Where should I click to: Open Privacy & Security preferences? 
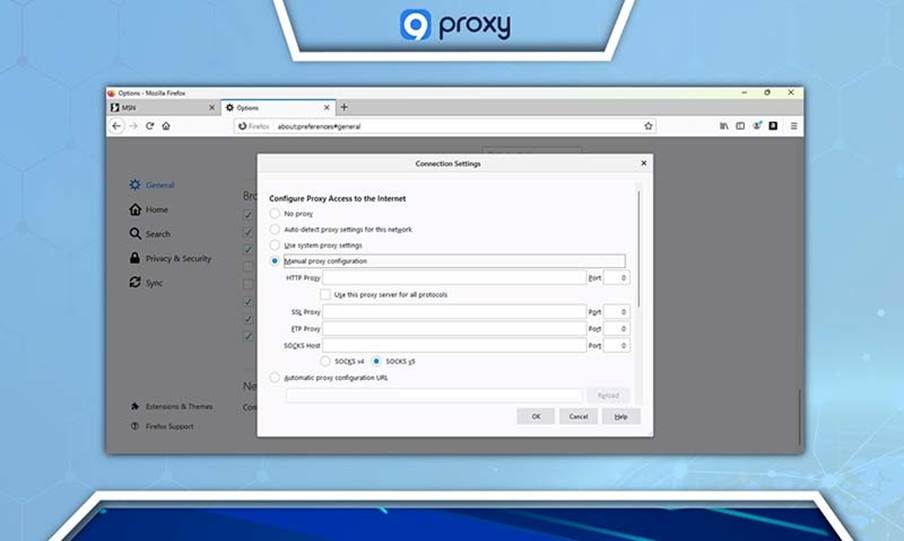coord(170,258)
